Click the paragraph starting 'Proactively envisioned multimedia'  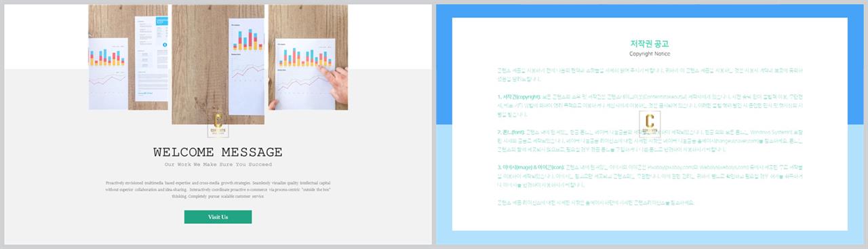(x=218, y=189)
